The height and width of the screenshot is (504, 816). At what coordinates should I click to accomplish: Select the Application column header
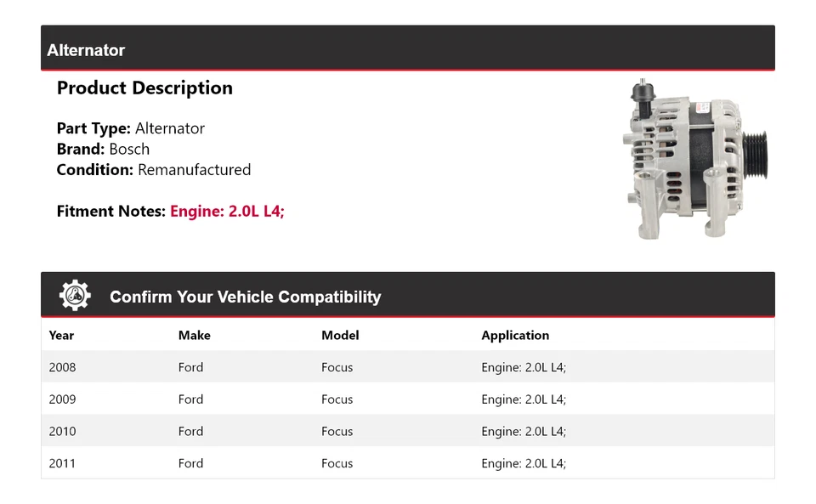tap(515, 335)
